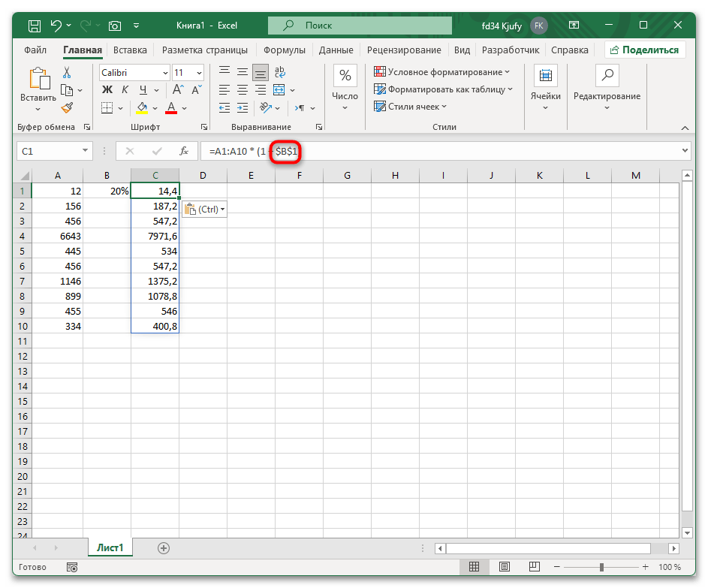Click the zoom slider handle
The image size is (708, 588).
(601, 567)
